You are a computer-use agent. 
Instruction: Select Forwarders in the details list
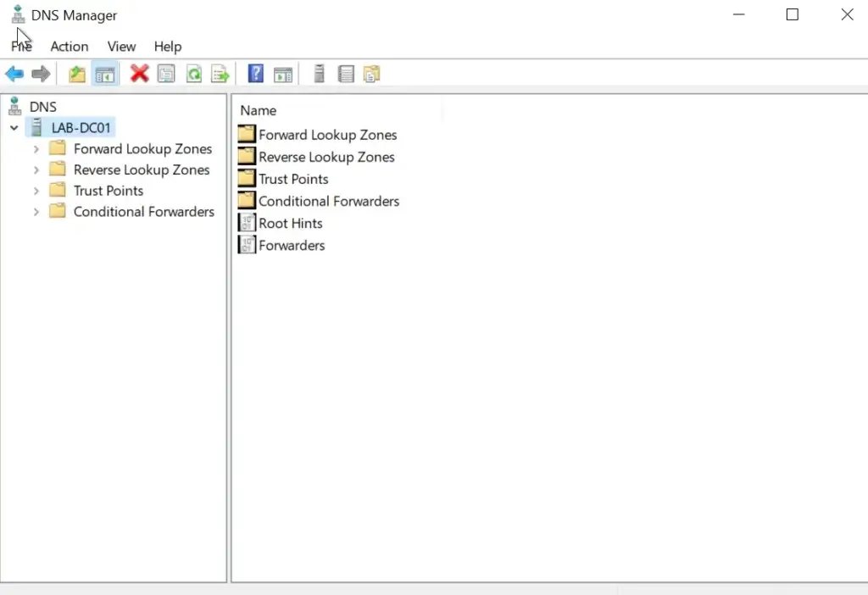click(292, 246)
